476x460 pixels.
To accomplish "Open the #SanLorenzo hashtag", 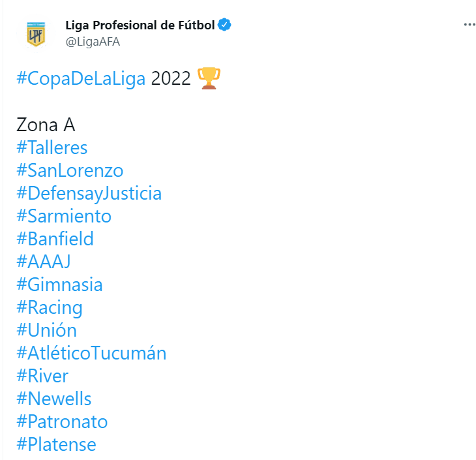I will [x=70, y=170].
